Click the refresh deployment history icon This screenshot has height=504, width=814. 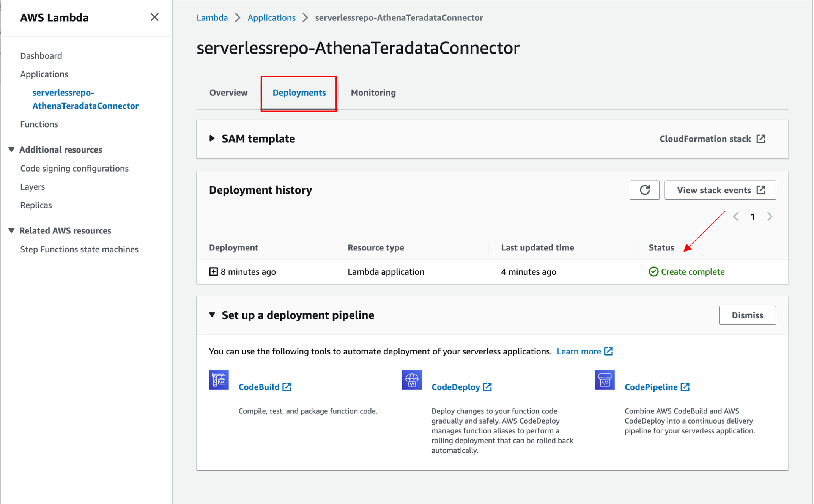(x=644, y=190)
